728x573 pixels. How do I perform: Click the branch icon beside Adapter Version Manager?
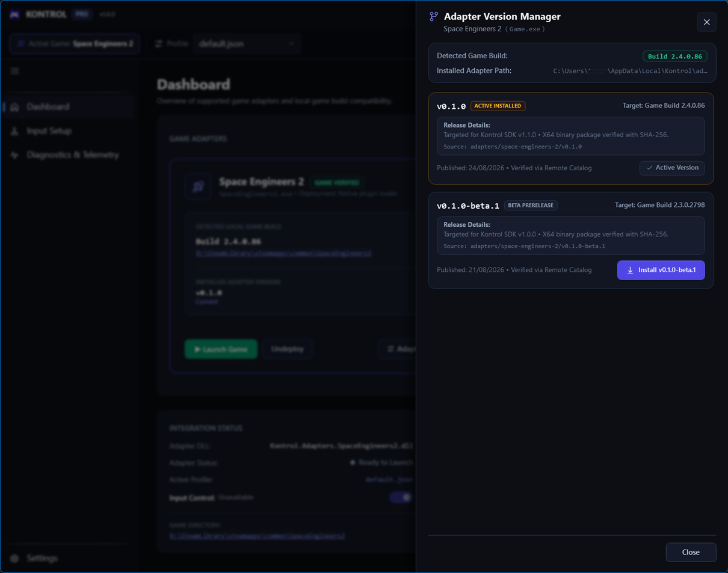(x=433, y=17)
